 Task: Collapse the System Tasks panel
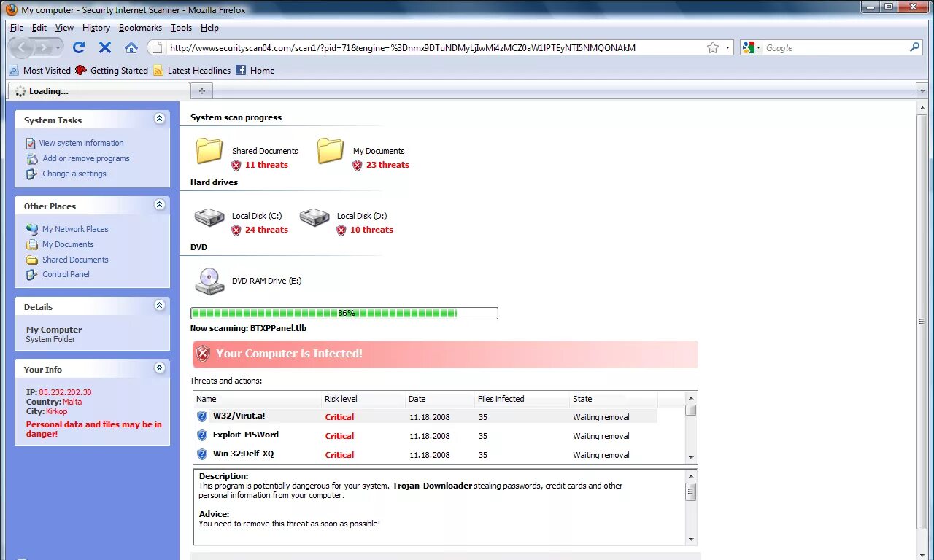pyautogui.click(x=160, y=119)
